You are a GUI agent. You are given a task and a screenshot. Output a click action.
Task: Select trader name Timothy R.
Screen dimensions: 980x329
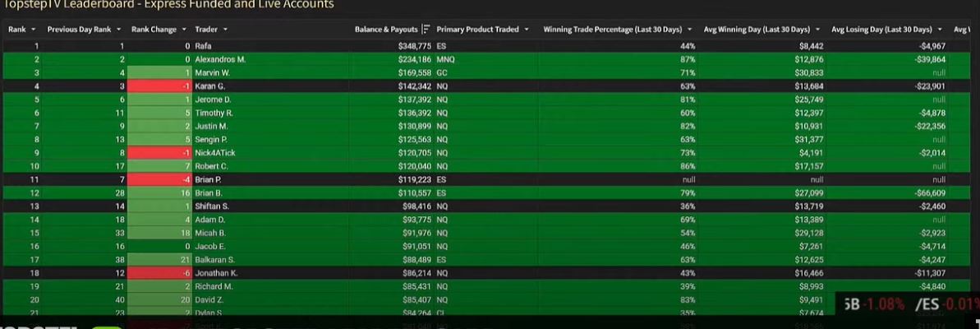pyautogui.click(x=214, y=113)
